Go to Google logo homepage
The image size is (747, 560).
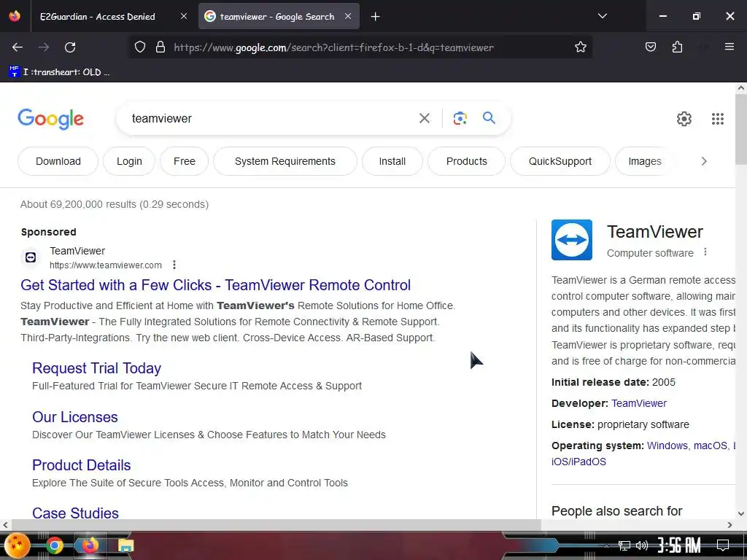coord(50,119)
